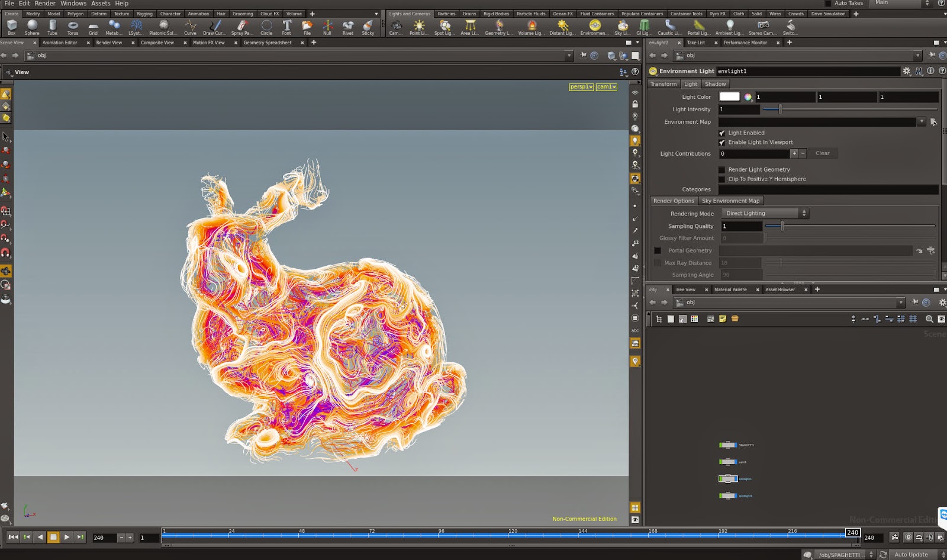Jump to first frame of timeline
Viewport: 947px width, 560px height.
click(x=13, y=538)
